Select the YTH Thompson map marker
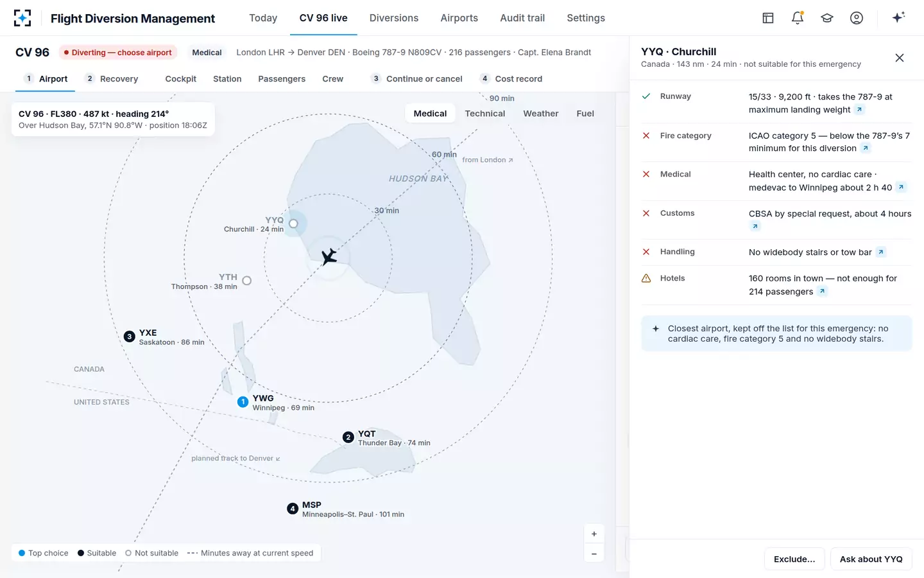This screenshot has width=924, height=578. [x=247, y=281]
